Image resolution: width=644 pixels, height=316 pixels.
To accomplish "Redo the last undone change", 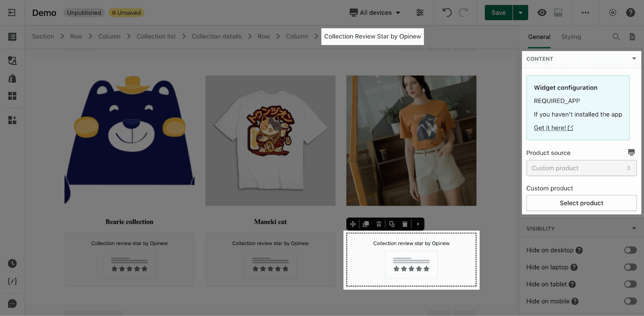I will 464,12.
